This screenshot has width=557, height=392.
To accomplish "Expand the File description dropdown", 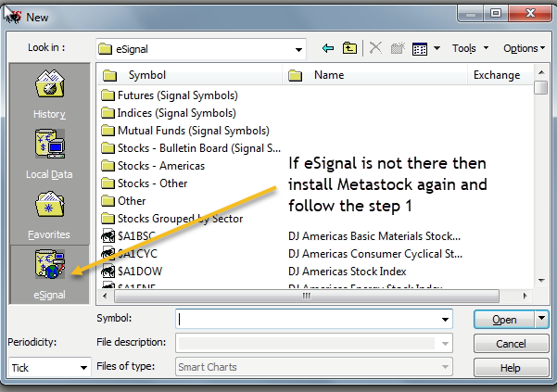I will 445,343.
